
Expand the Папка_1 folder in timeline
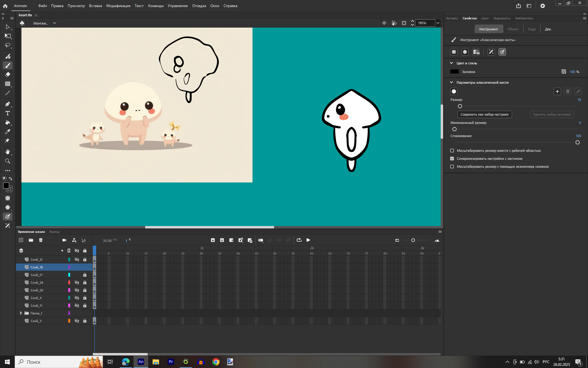pos(21,313)
